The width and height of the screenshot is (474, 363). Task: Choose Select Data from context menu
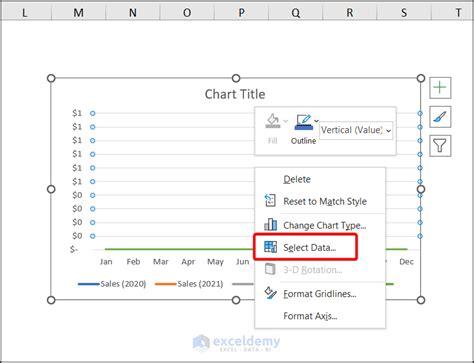tap(320, 247)
